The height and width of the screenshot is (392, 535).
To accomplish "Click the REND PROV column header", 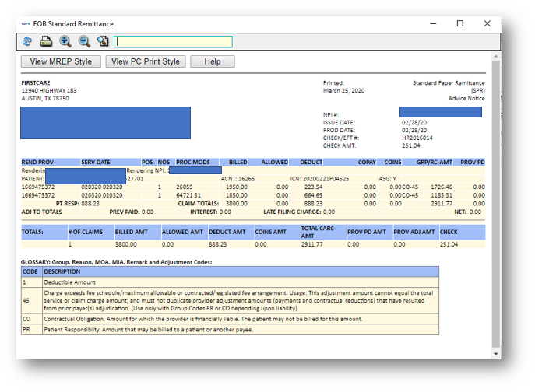I will pyautogui.click(x=37, y=163).
